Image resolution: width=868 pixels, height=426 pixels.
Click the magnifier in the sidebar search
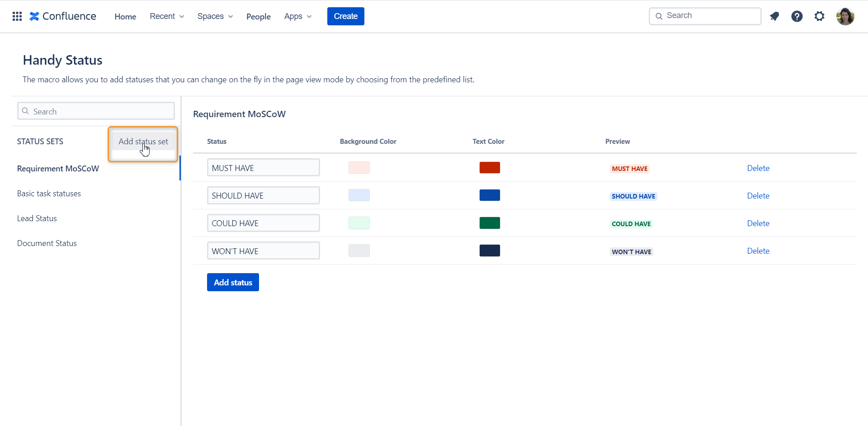click(x=26, y=111)
